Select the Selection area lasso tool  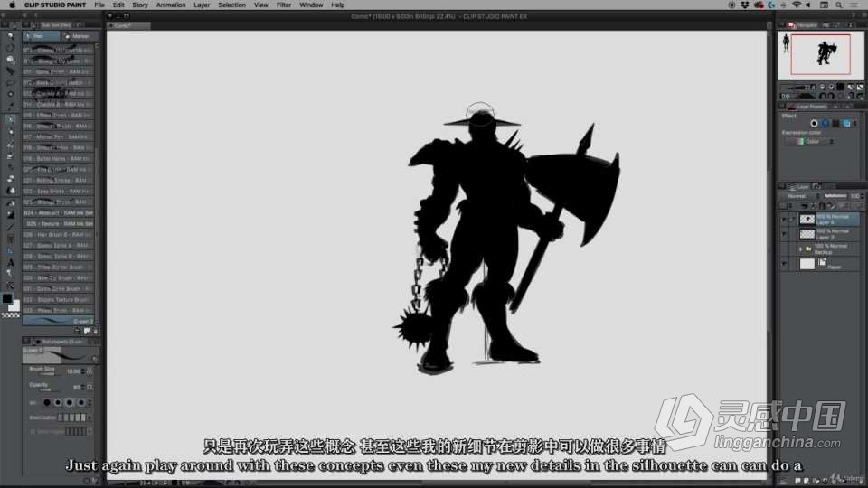[10, 82]
